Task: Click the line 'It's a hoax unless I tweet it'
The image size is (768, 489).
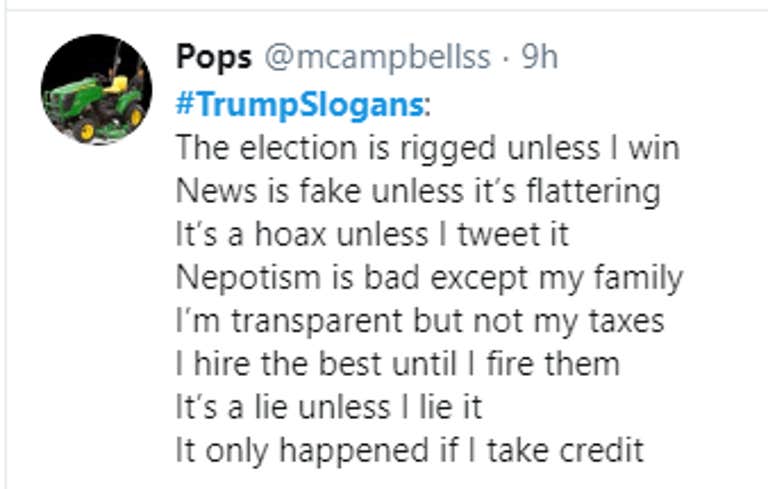Action: point(372,234)
